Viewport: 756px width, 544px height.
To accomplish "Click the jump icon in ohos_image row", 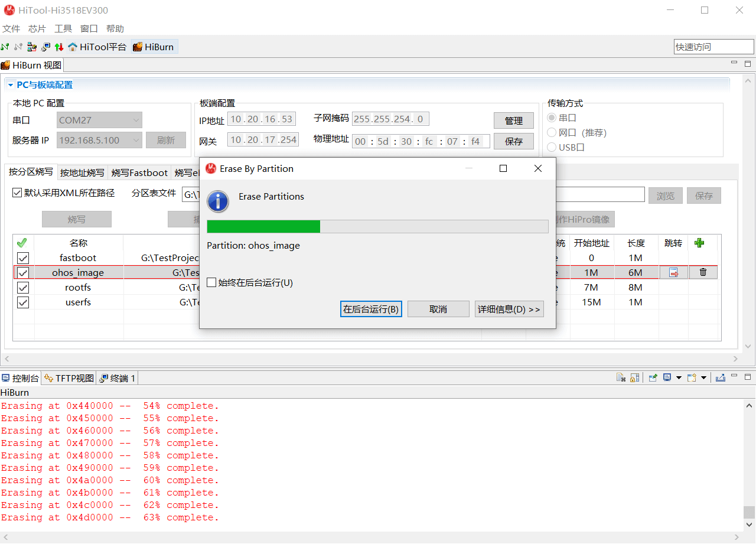I will pos(673,272).
